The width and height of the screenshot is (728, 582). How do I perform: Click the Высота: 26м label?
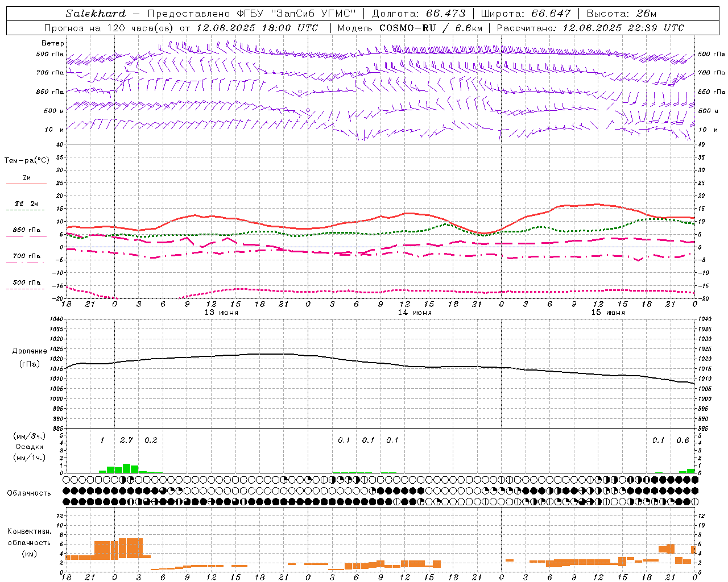622,14
